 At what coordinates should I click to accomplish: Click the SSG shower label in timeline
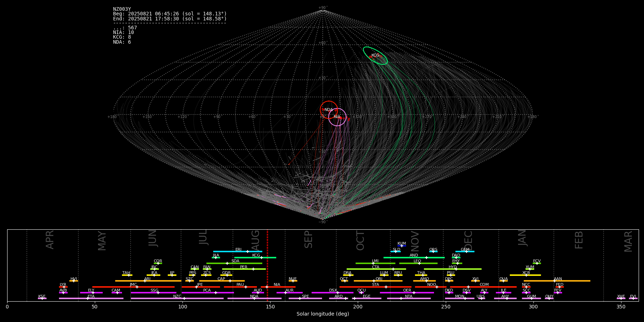[x=155, y=291]
